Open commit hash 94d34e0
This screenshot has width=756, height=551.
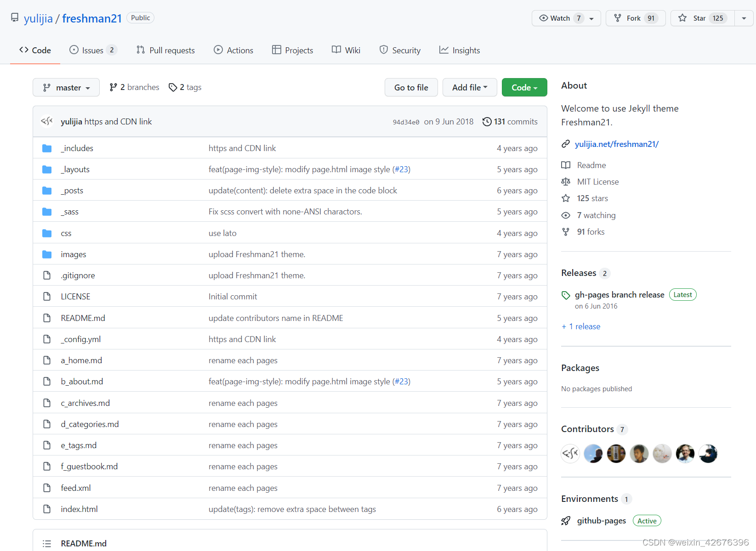[406, 122]
